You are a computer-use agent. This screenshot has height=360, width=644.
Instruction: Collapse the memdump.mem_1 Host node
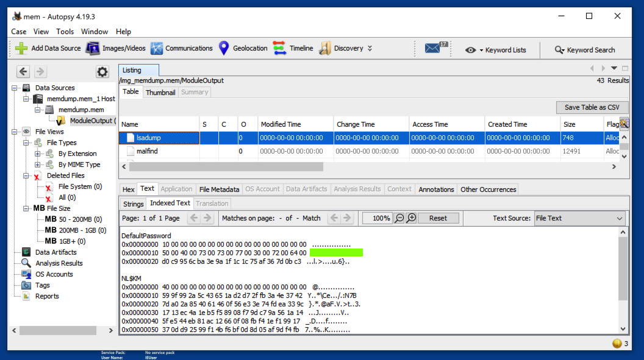[26, 99]
